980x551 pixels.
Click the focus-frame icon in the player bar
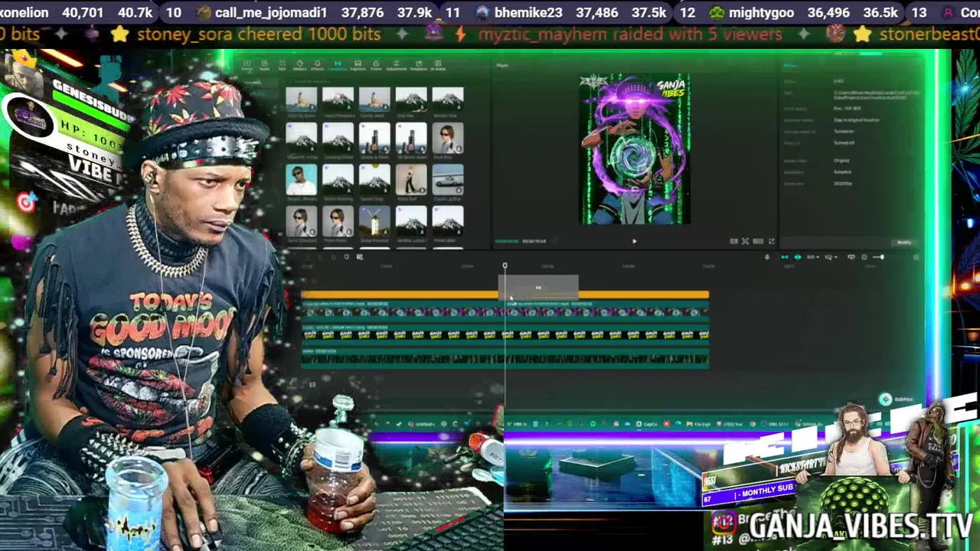tap(745, 241)
